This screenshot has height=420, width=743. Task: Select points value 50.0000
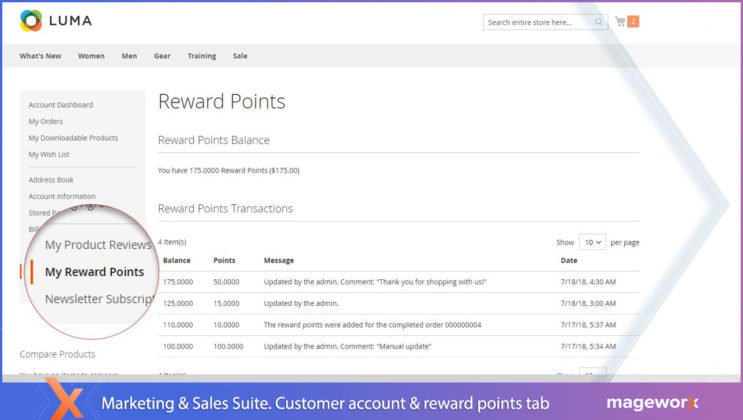click(226, 282)
